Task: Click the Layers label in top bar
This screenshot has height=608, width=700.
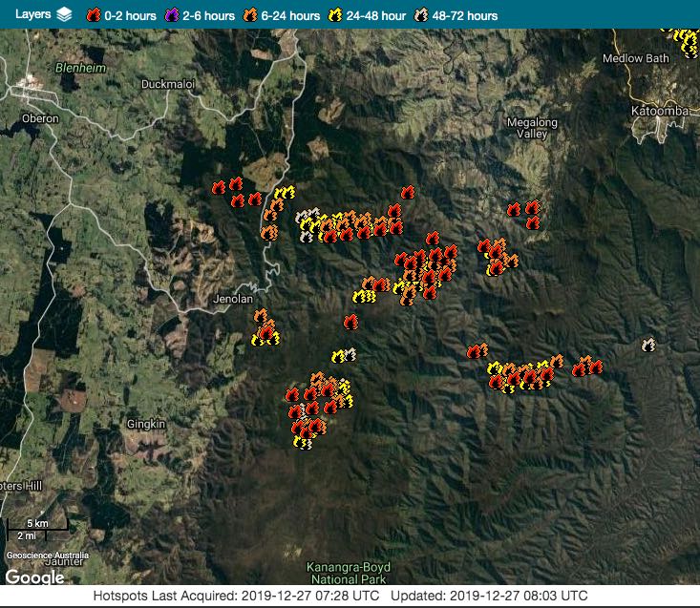Action: 33,13
